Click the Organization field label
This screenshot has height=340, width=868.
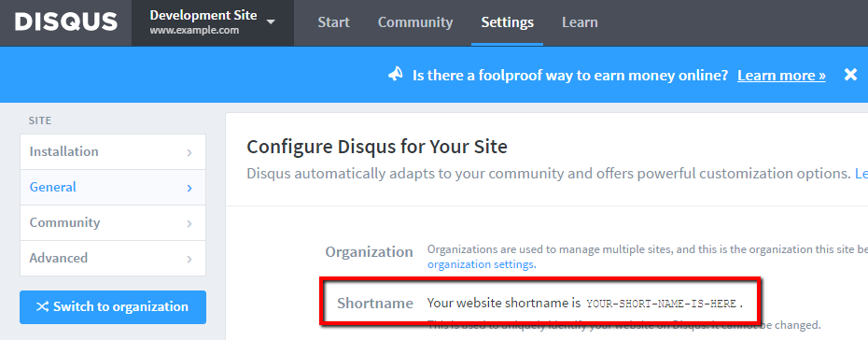(x=370, y=252)
